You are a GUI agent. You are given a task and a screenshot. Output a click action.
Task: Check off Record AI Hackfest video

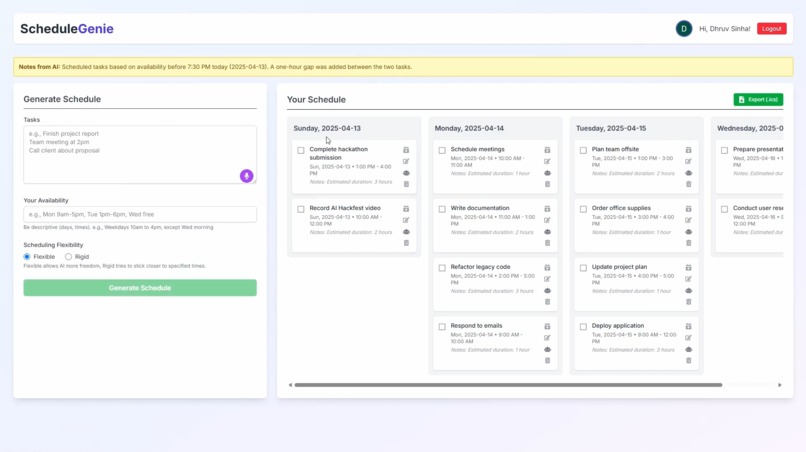click(x=301, y=209)
